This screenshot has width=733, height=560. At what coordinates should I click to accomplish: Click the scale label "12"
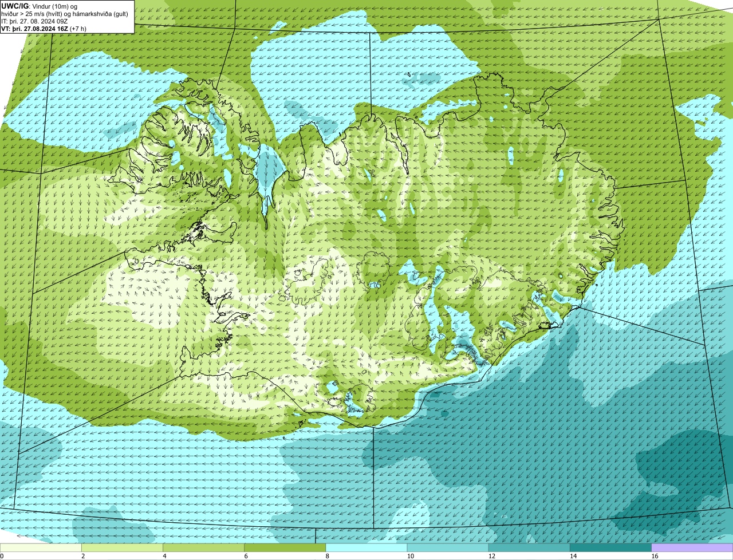point(491,556)
